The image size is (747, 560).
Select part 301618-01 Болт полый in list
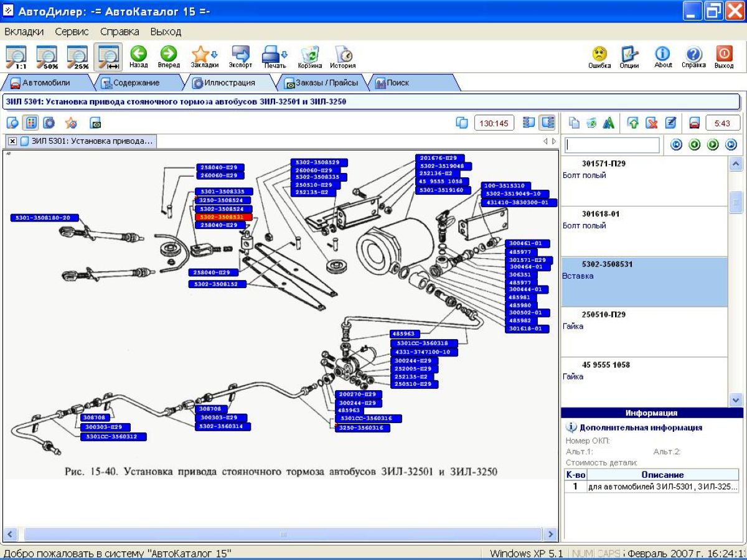tap(644, 231)
